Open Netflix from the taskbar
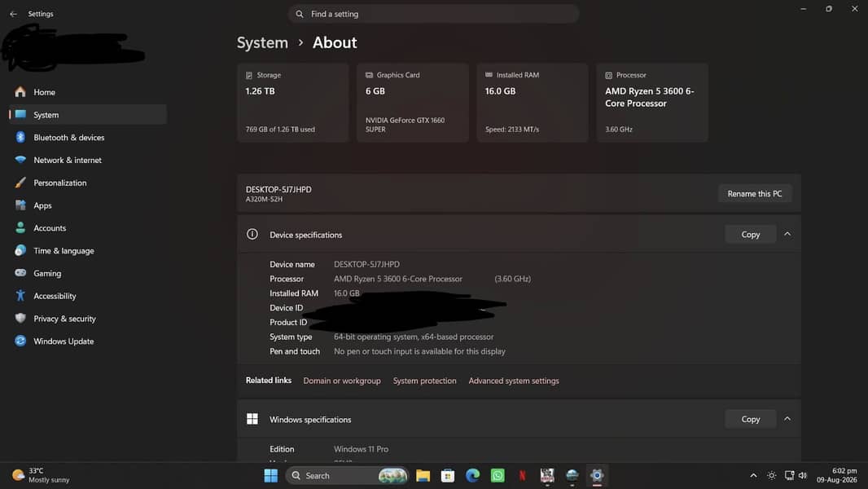Screen dimensions: 868x489 coord(523,476)
